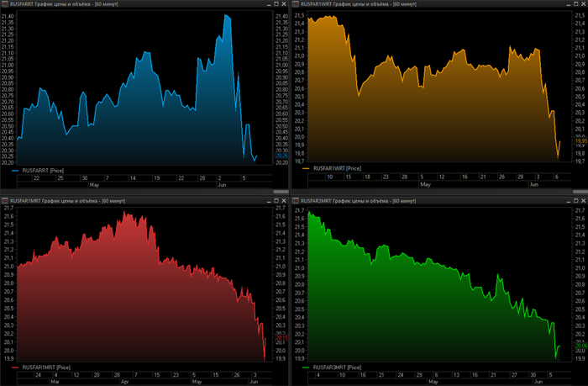This screenshot has height=386, width=588.
Task: Click the orange RUSFAR1WRT legend line marker
Action: tap(306, 169)
